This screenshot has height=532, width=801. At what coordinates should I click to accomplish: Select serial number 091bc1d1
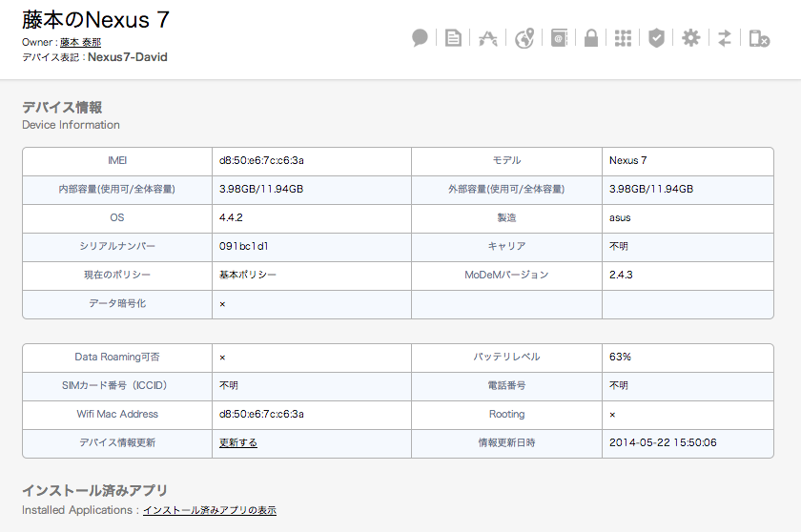click(244, 246)
